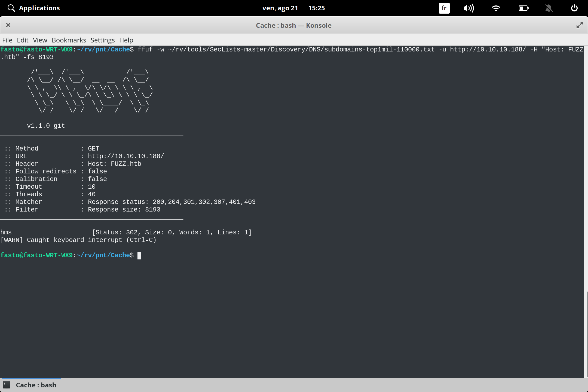Toggle do-not-disturb via the crossed bell
The height and width of the screenshot is (392, 588).
click(549, 8)
